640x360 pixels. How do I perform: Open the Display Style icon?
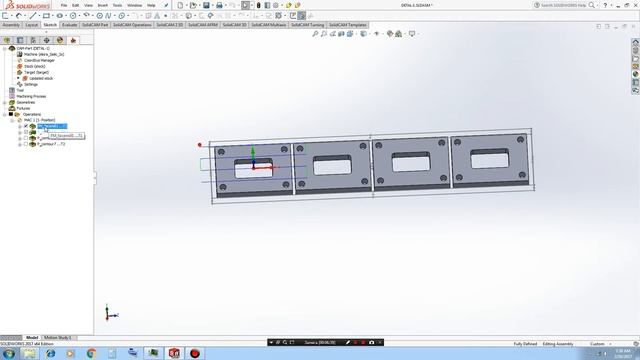click(363, 33)
